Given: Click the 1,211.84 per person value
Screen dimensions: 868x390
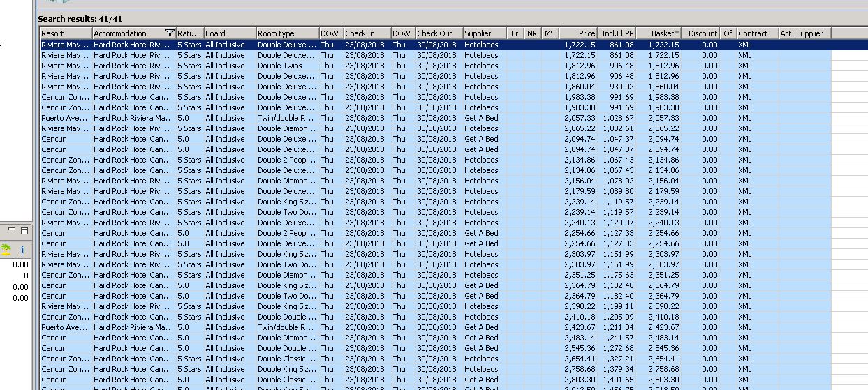Looking at the screenshot, I should [x=618, y=327].
